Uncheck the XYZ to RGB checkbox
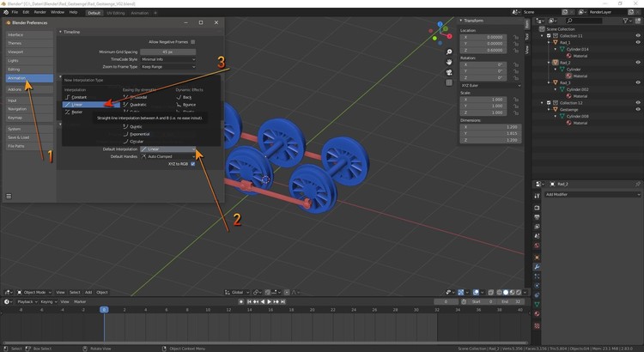644x352 pixels. (x=193, y=163)
